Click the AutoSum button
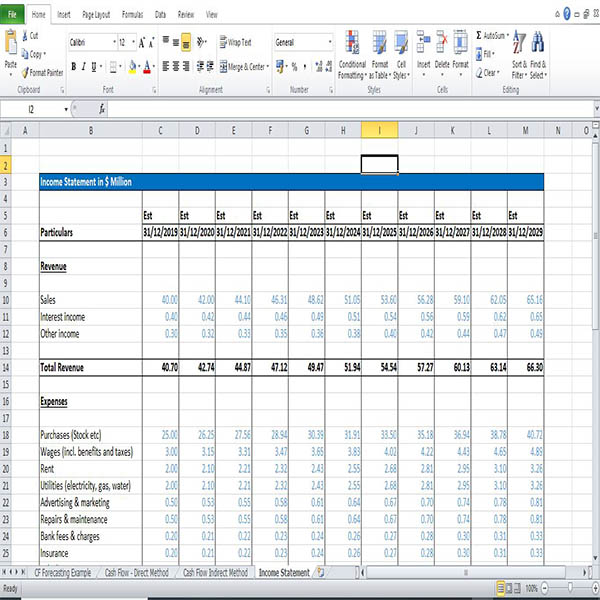Image resolution: width=600 pixels, height=600 pixels. coord(491,36)
